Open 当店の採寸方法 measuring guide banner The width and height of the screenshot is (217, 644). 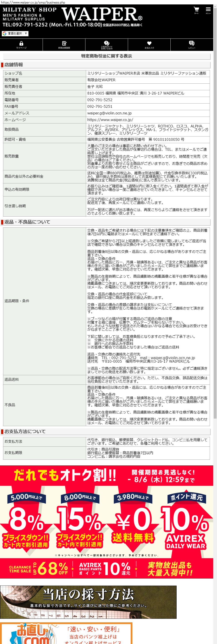point(88,602)
